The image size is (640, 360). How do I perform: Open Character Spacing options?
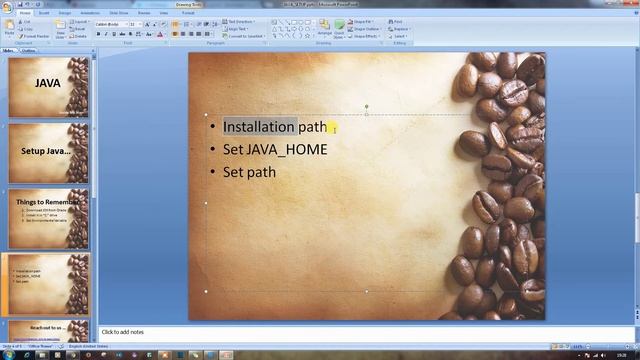pos(139,34)
